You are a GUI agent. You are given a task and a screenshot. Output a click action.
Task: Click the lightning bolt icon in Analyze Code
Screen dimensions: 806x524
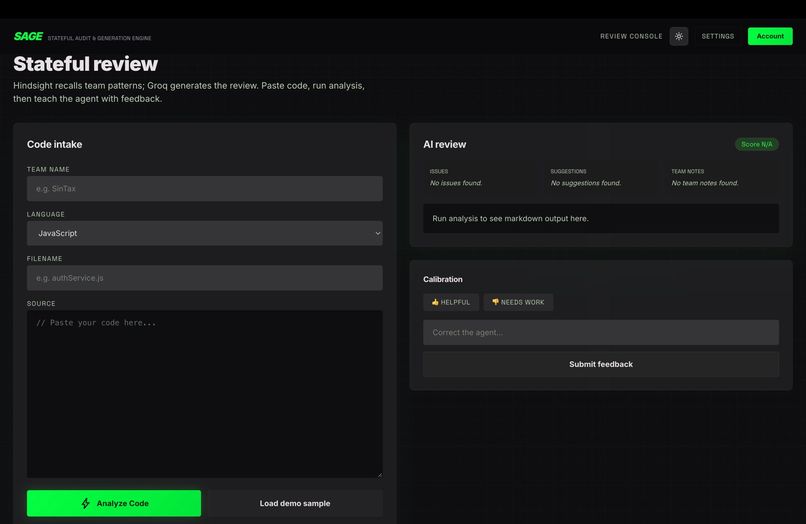[85, 503]
